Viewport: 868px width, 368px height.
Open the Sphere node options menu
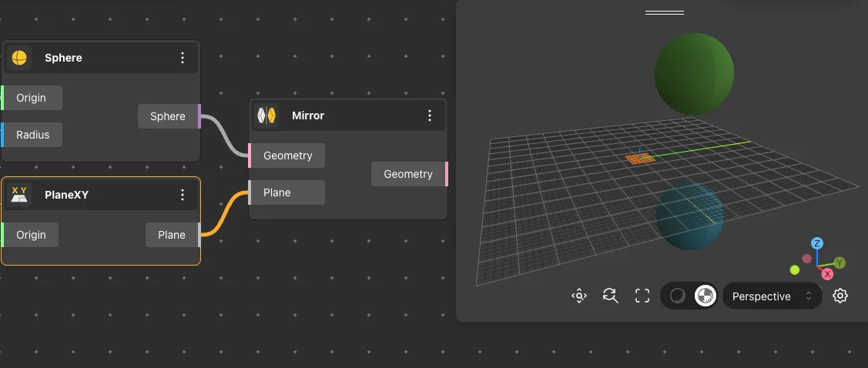click(183, 58)
